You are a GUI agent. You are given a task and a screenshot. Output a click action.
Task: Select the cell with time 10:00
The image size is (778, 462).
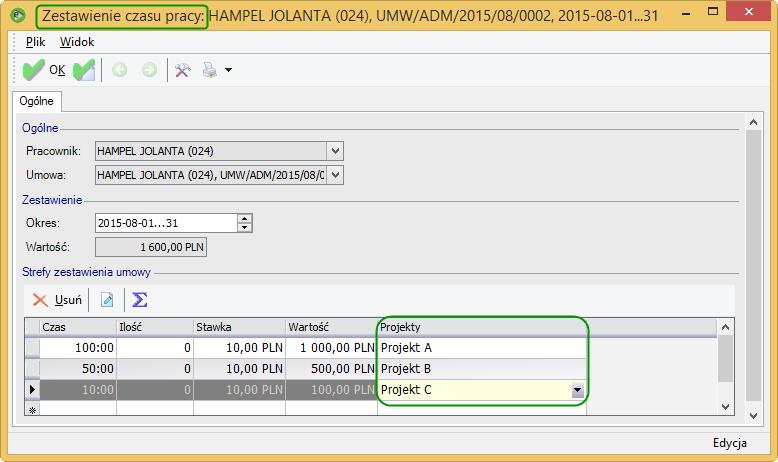(x=78, y=390)
